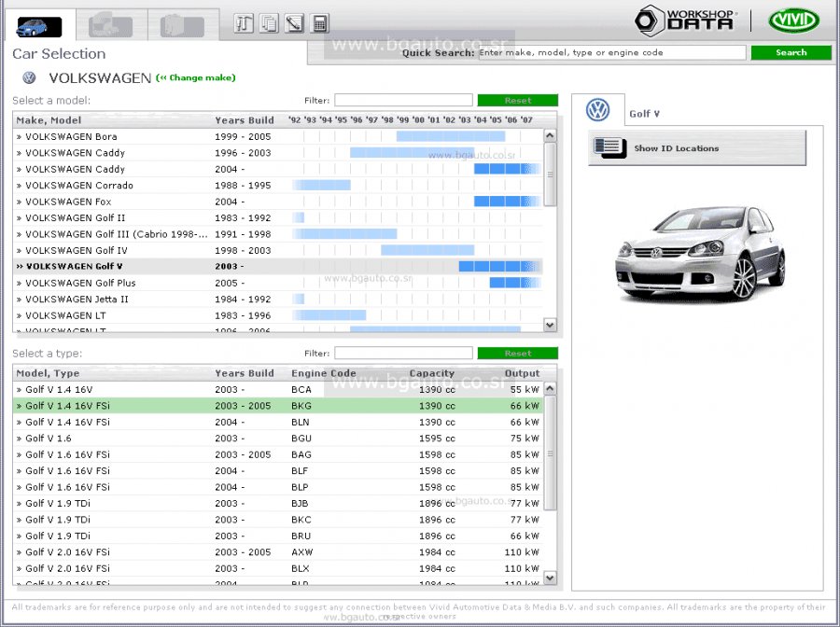Click the type list scroll-down arrow
This screenshot has height=627, width=840.
(550, 578)
